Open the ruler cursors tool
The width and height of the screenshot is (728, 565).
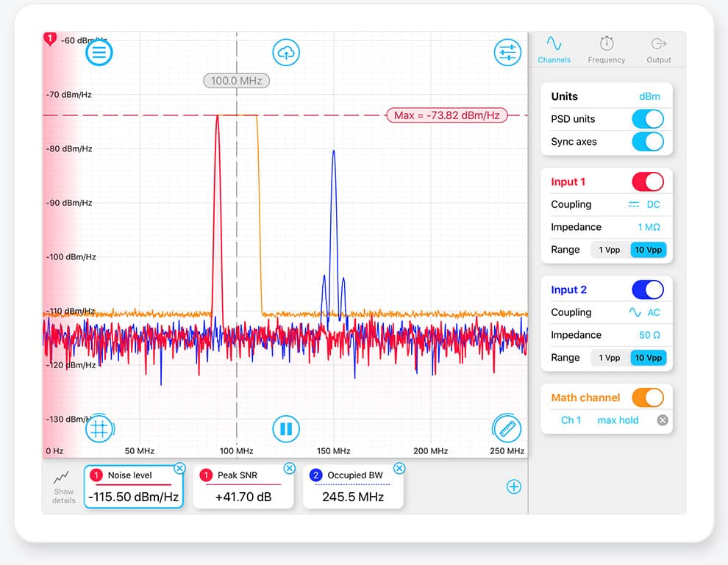pos(507,428)
